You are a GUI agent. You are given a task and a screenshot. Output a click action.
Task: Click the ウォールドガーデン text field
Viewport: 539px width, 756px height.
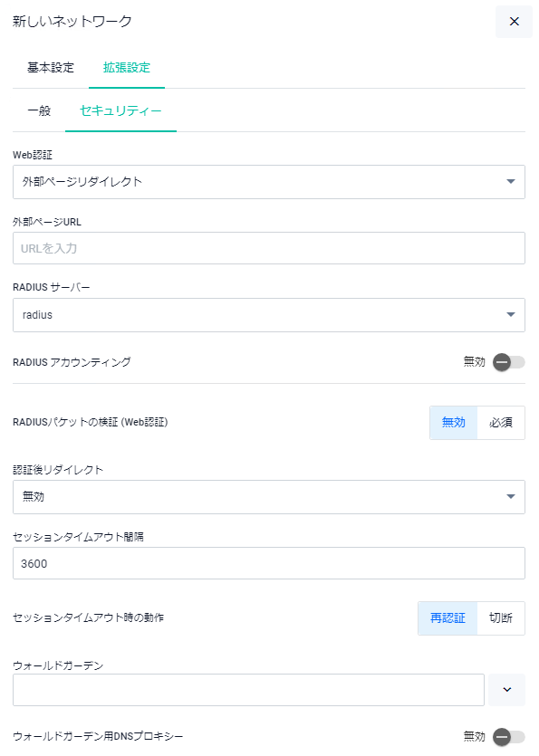pos(248,690)
